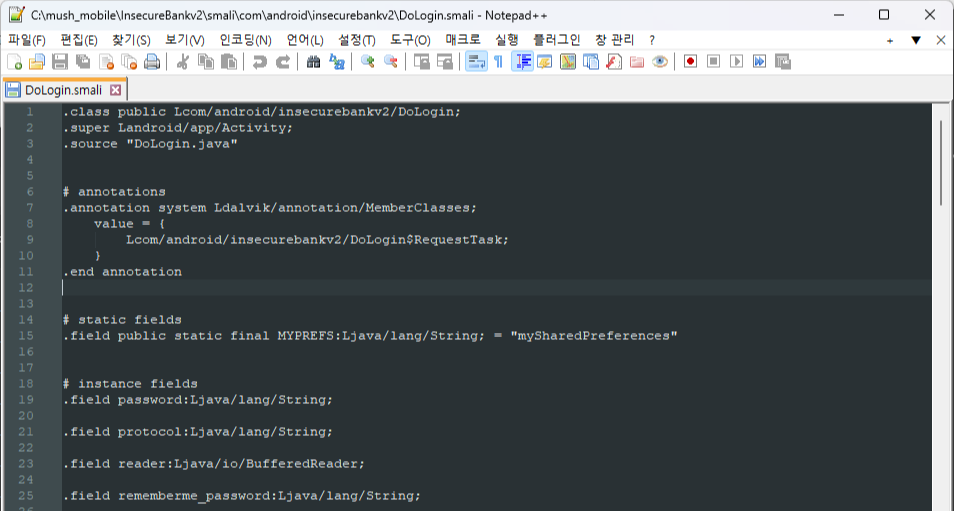Screen dimensions: 954x511
Task: Click the ".field reader:Ljava/io/BufferedReader;" line
Action: point(214,464)
